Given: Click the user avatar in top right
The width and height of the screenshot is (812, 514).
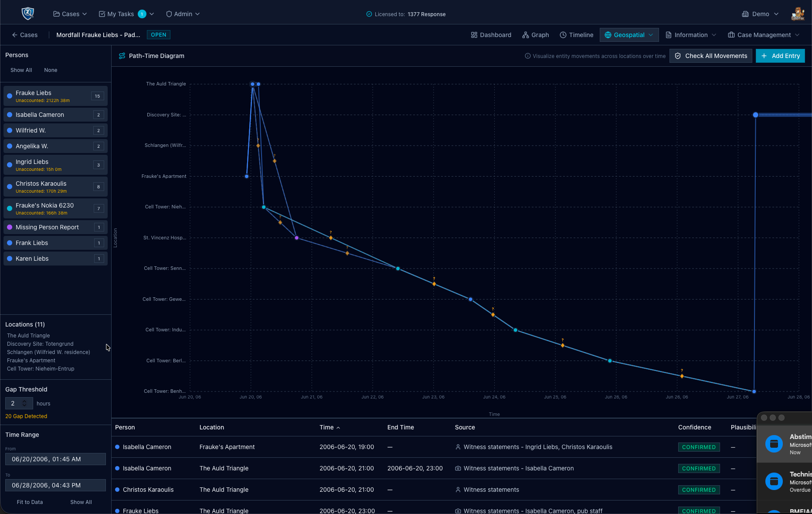Looking at the screenshot, I should (x=798, y=14).
